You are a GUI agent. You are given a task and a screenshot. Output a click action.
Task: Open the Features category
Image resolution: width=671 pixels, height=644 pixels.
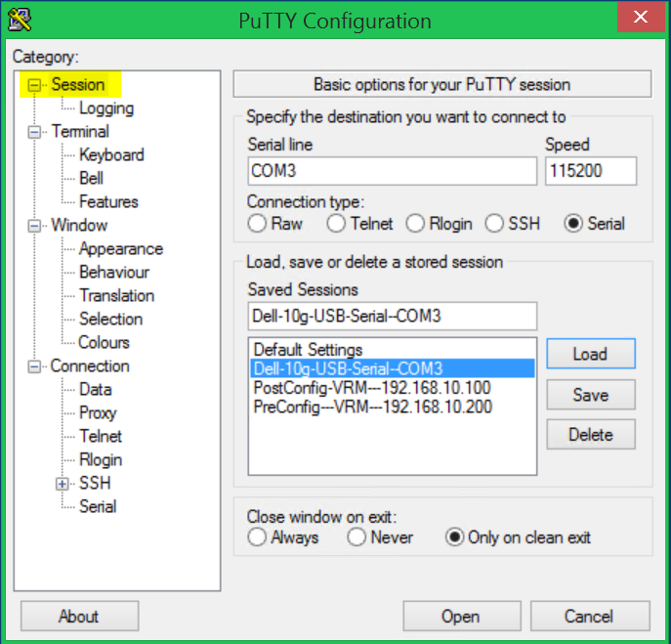108,201
